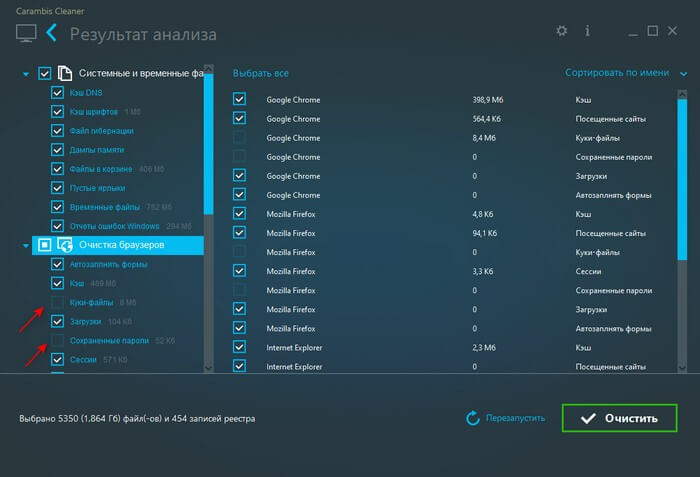The image size is (700, 477).
Task: Click Файлы в корзине label
Action: tap(101, 169)
